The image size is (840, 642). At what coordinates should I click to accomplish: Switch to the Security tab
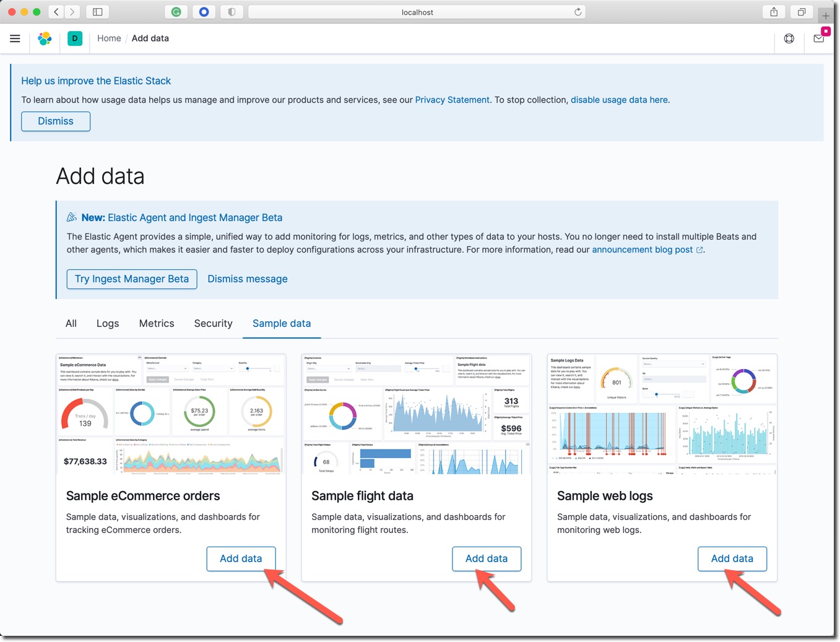click(x=214, y=323)
